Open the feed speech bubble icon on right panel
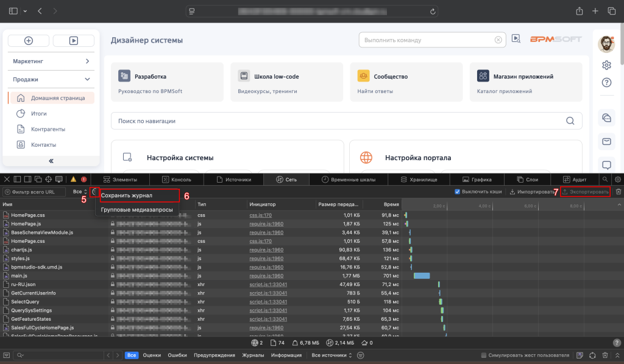Image resolution: width=624 pixels, height=364 pixels. point(606,165)
